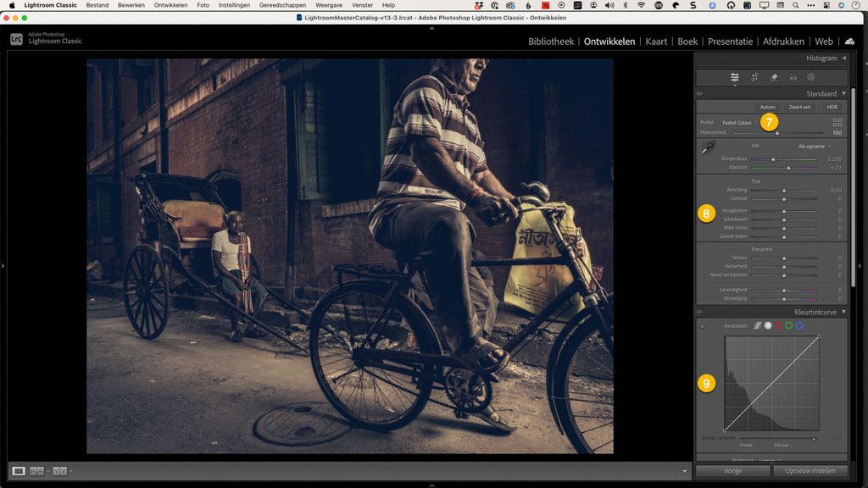This screenshot has height=488, width=868.
Task: Toggle the Kleurtintcurve panel on/off switch
Action: coord(699,312)
